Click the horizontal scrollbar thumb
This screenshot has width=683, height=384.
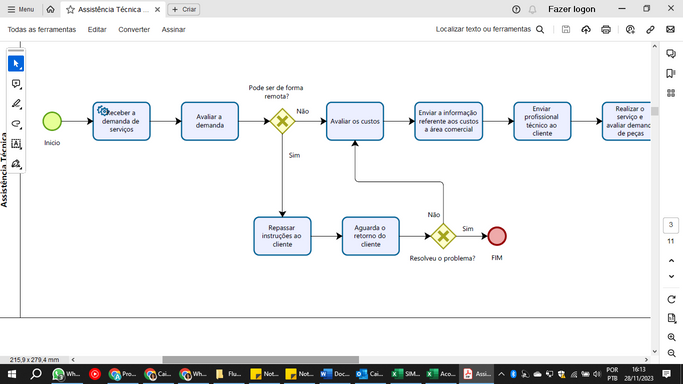(x=260, y=360)
